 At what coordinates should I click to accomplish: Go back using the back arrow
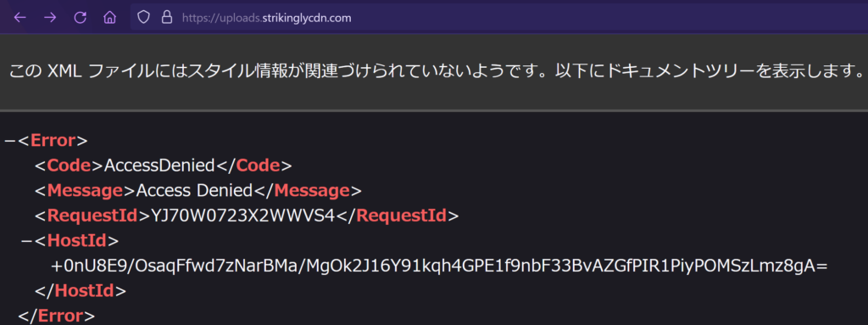(20, 18)
